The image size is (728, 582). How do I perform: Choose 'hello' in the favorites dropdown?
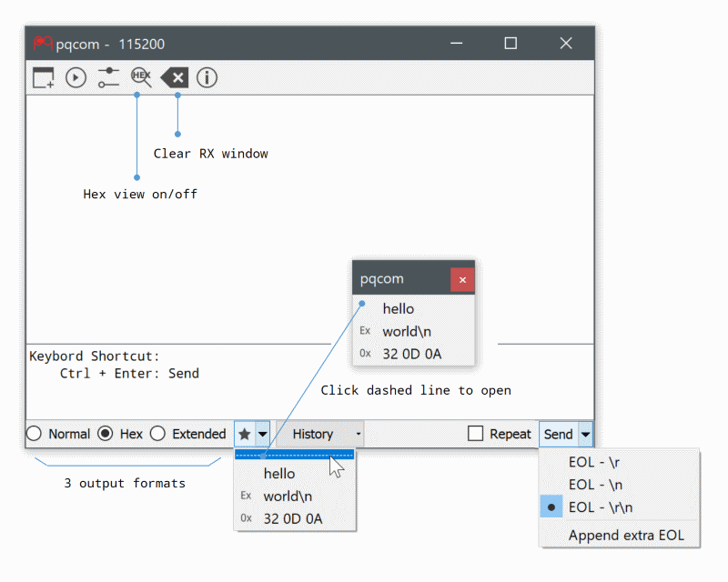[295, 474]
